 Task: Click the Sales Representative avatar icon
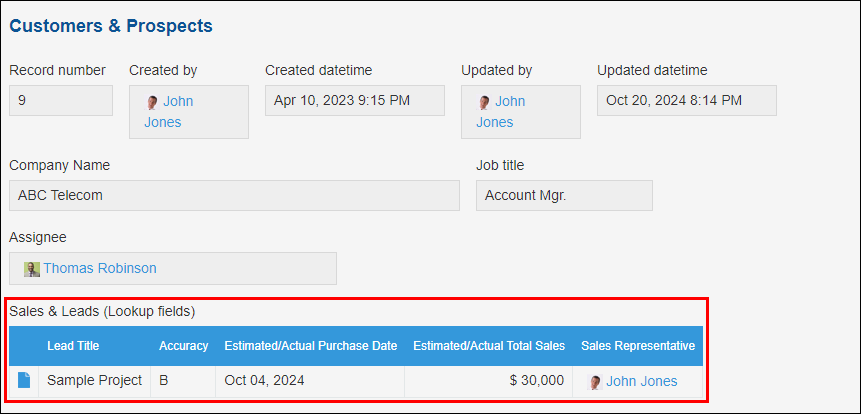click(x=596, y=381)
